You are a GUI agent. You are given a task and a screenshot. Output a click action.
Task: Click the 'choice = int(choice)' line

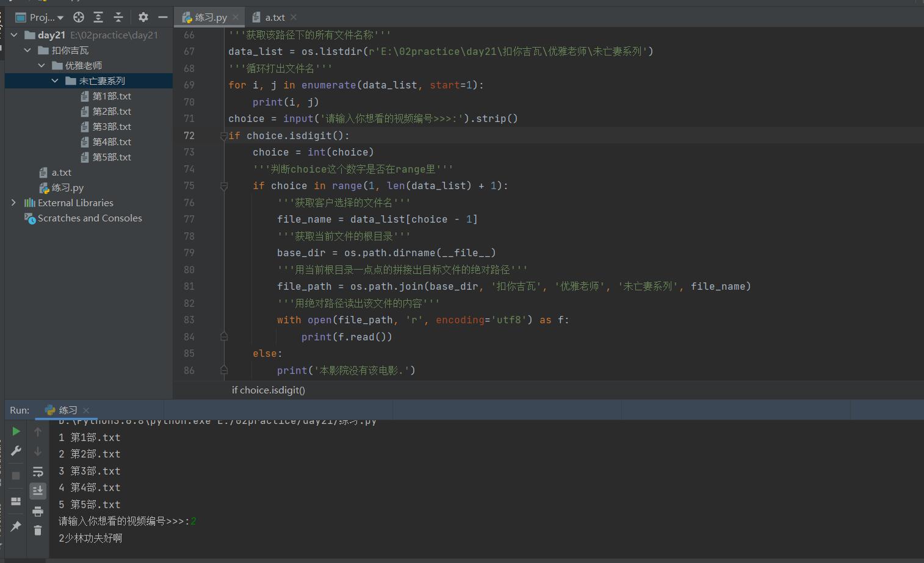point(313,152)
